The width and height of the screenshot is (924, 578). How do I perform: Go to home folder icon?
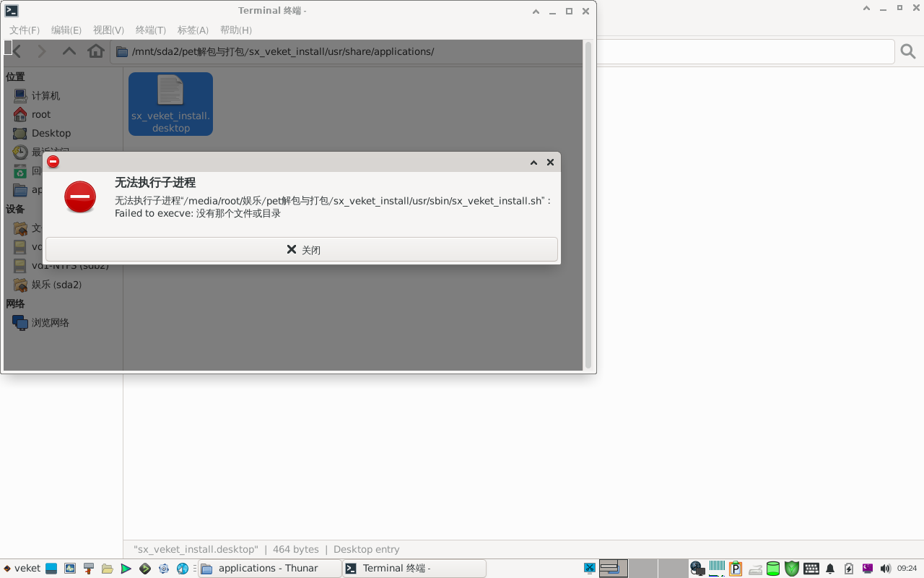tap(96, 51)
